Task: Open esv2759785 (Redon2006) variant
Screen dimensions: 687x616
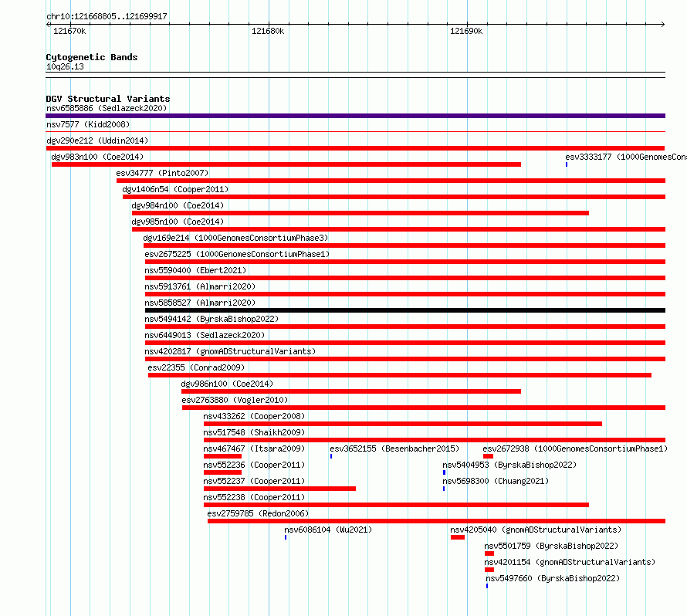Action: click(258, 513)
